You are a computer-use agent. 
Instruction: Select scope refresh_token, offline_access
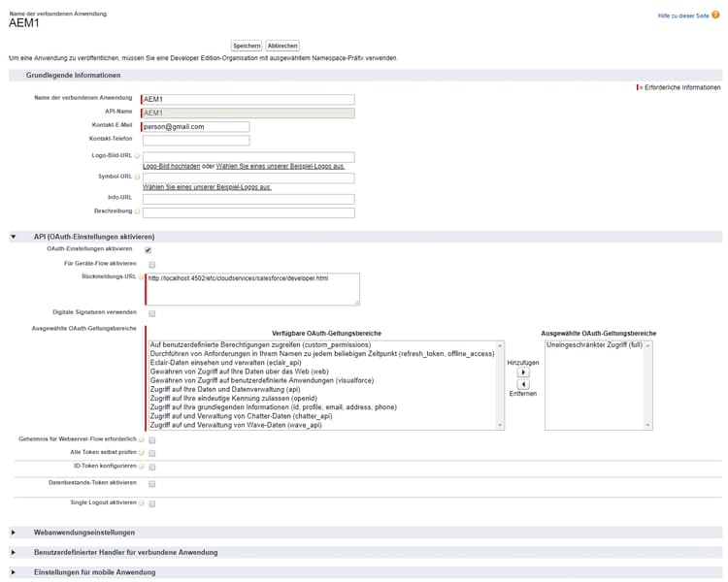point(322,354)
